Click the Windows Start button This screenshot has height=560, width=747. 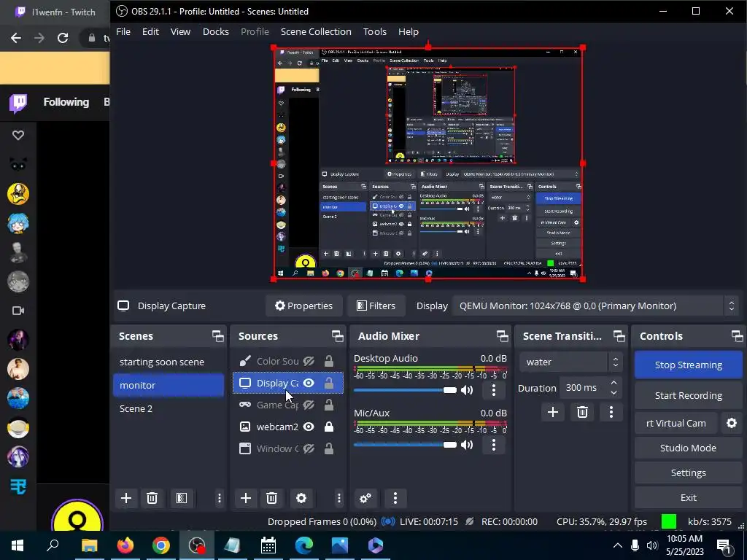point(18,545)
